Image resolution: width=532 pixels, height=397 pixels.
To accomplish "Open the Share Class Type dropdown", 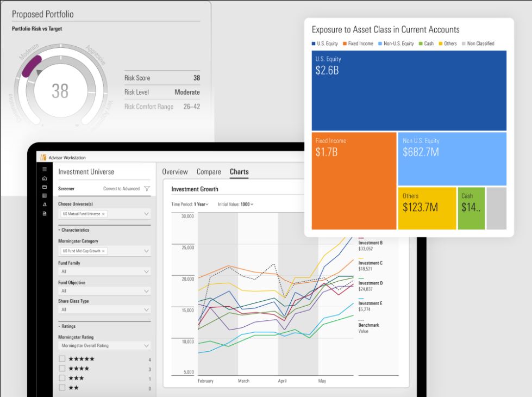I will (103, 309).
